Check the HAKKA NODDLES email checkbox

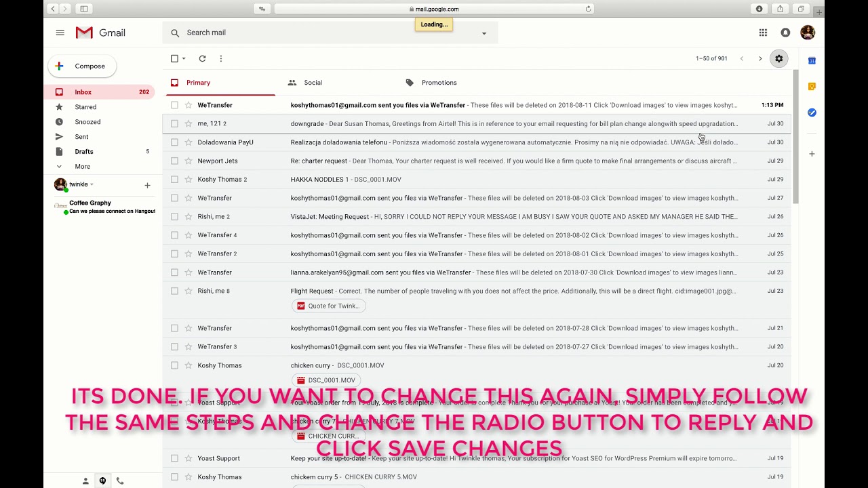pos(174,180)
